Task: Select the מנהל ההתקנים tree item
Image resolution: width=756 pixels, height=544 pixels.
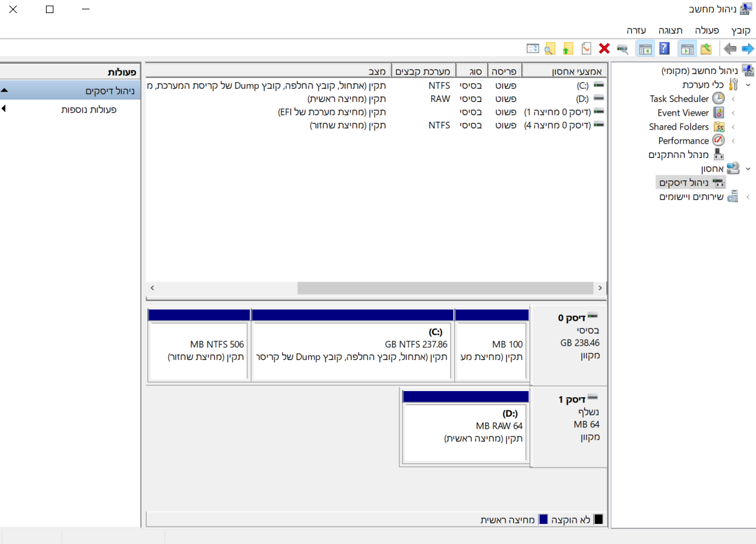Action: tap(686, 155)
